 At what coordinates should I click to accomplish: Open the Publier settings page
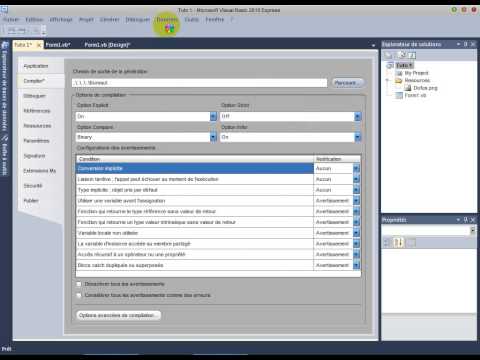tap(31, 201)
